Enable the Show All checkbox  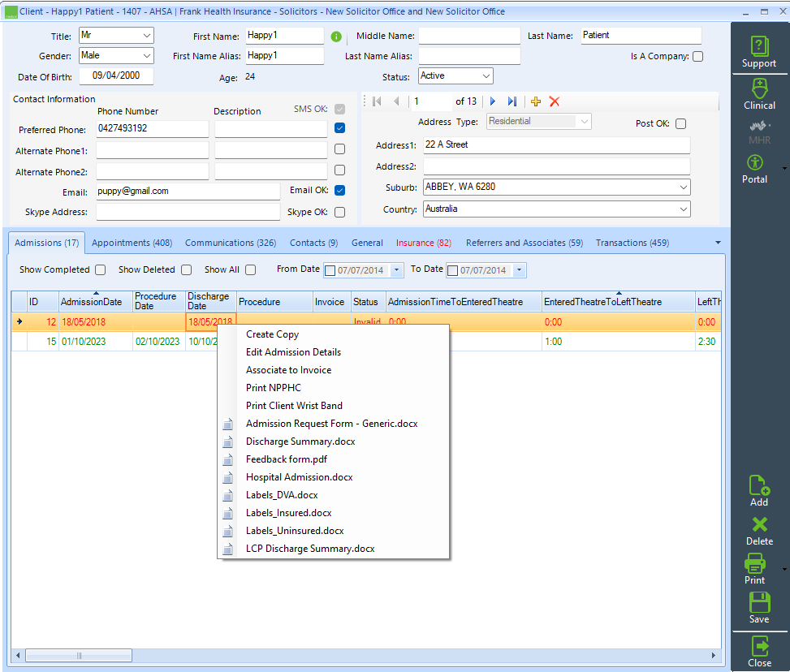[250, 270]
